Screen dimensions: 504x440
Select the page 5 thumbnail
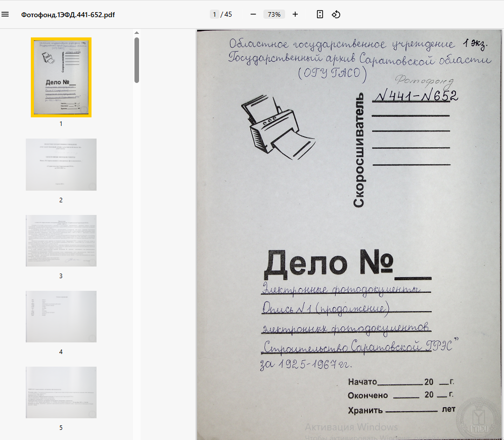point(61,392)
